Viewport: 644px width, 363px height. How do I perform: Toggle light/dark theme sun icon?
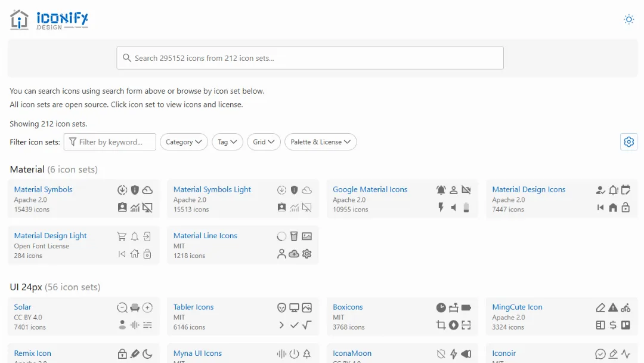[628, 19]
